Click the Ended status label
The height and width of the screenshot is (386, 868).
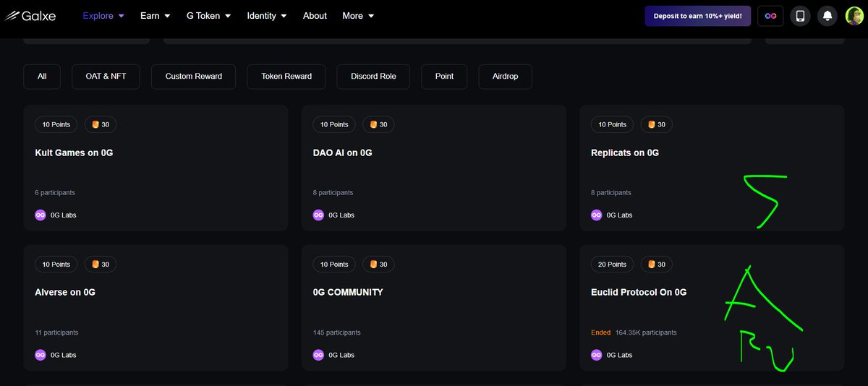600,333
